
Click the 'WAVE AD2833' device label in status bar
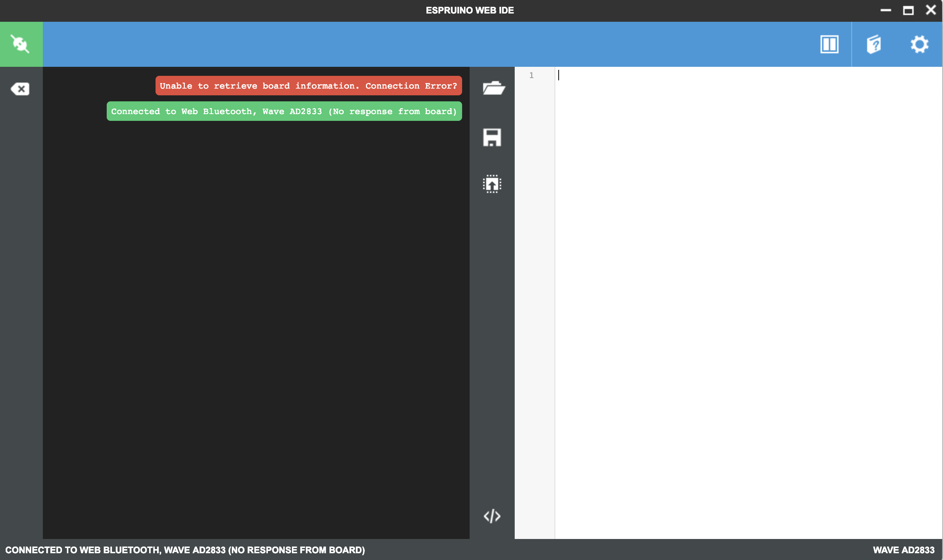pyautogui.click(x=903, y=550)
